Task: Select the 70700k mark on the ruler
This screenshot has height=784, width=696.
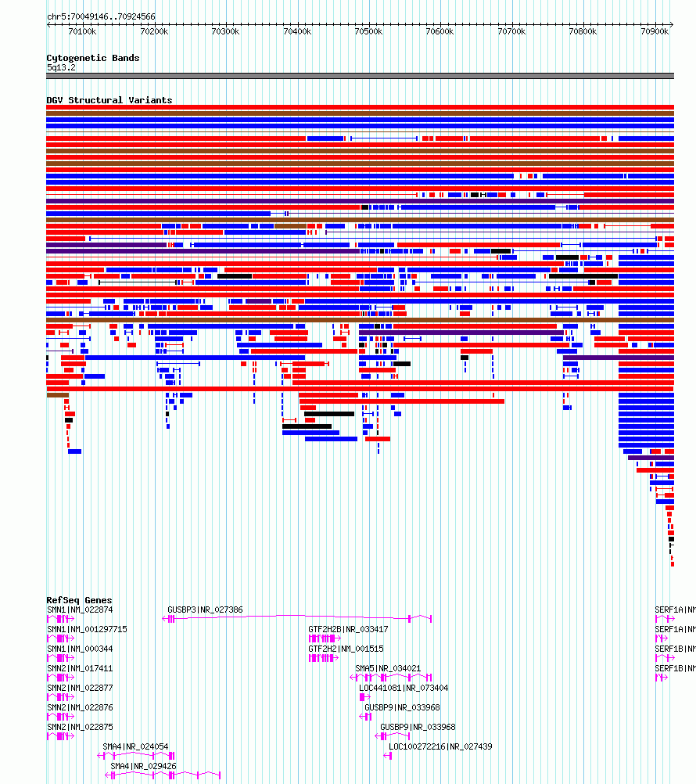Action: pyautogui.click(x=511, y=31)
